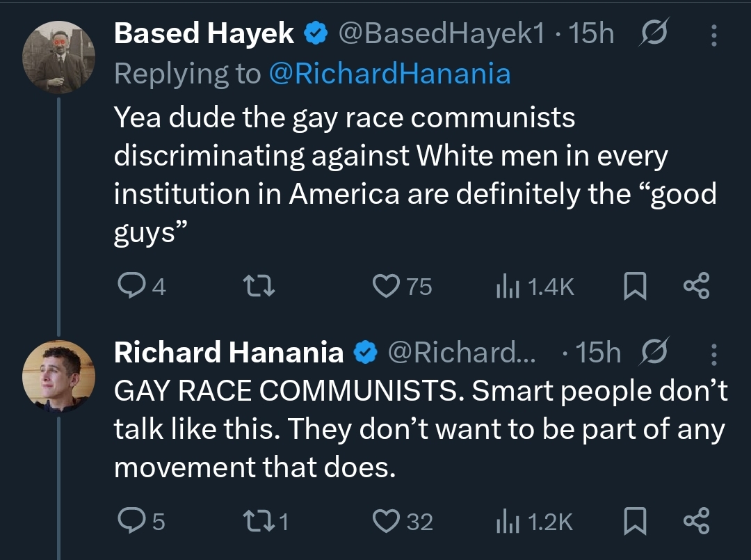Screen dimensions: 751x560
Task: View analytics for Based Hayek's tweet
Action: coord(505,286)
